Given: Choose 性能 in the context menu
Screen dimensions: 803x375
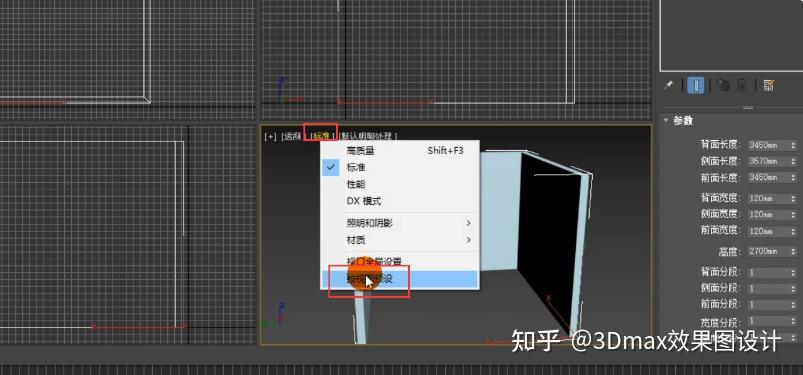Looking at the screenshot, I should (x=399, y=184).
